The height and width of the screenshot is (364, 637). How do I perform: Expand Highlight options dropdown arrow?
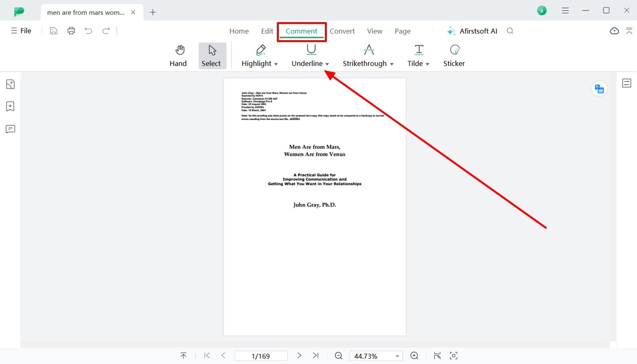(x=276, y=64)
